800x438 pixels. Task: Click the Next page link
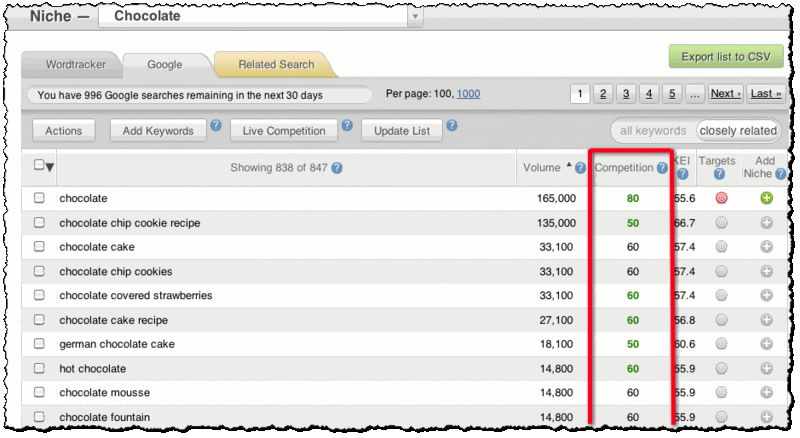coord(725,93)
